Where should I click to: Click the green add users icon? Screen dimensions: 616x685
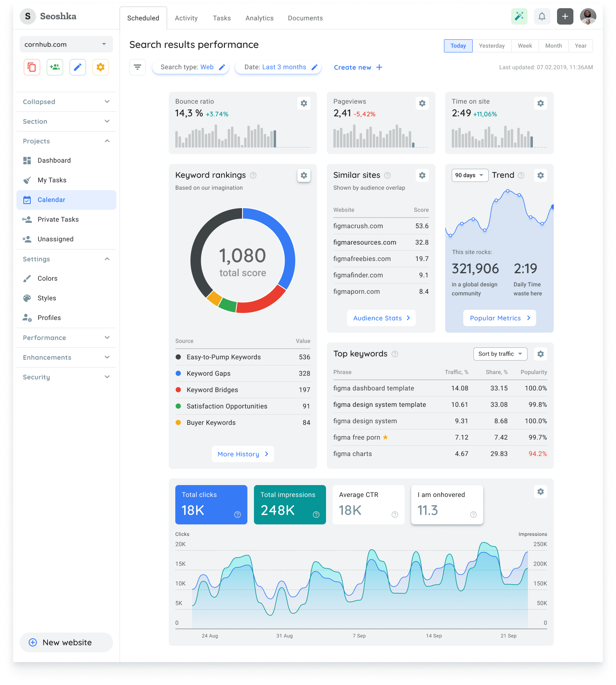point(55,67)
